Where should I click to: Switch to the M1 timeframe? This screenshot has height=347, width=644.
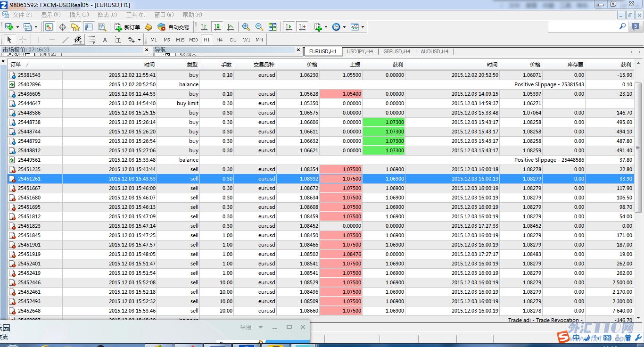tap(154, 40)
